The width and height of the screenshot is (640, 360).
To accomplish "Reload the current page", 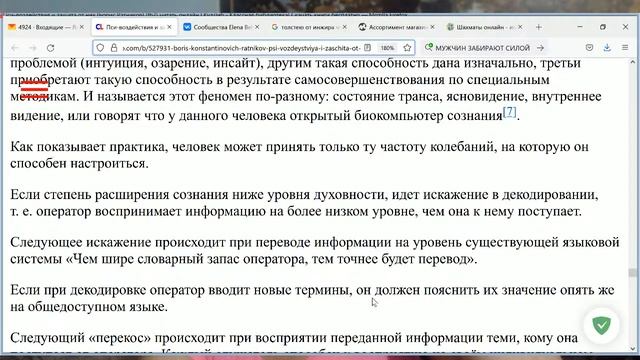I will pos(51,48).
